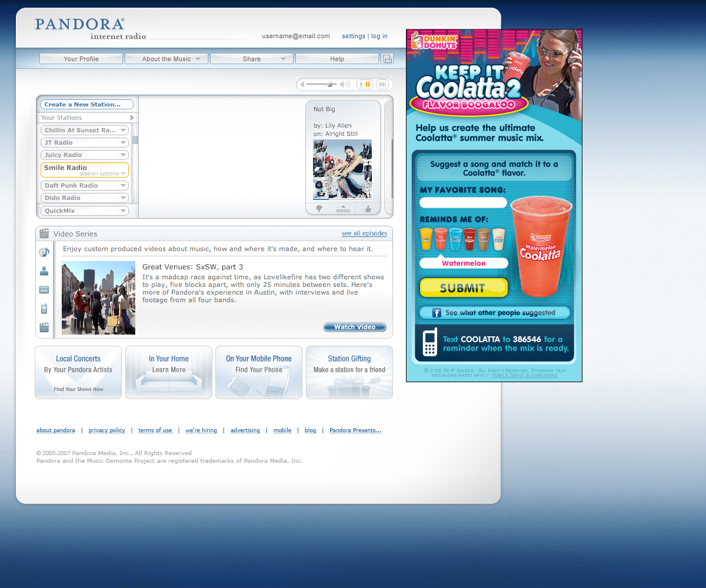Open Daft Punk Radio station dropdown arrow
The image size is (706, 588).
coord(123,185)
